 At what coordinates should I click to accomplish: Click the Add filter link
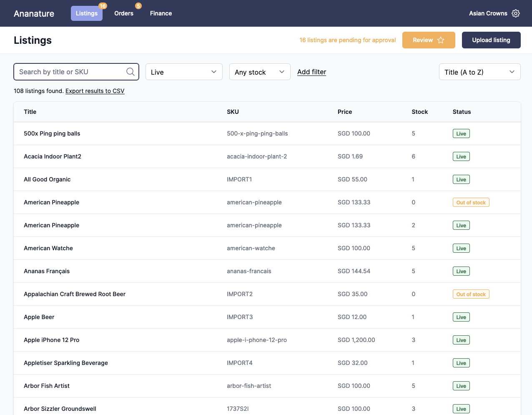pos(311,72)
